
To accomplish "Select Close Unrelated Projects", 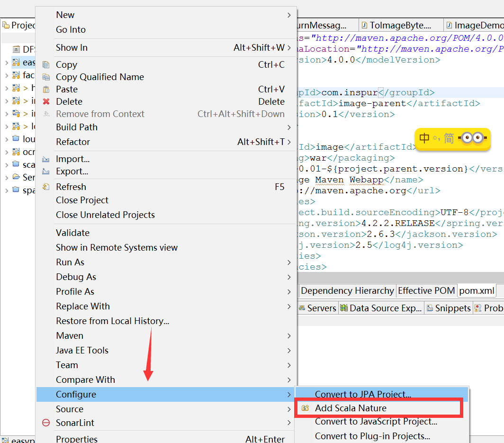I will (x=166, y=215).
